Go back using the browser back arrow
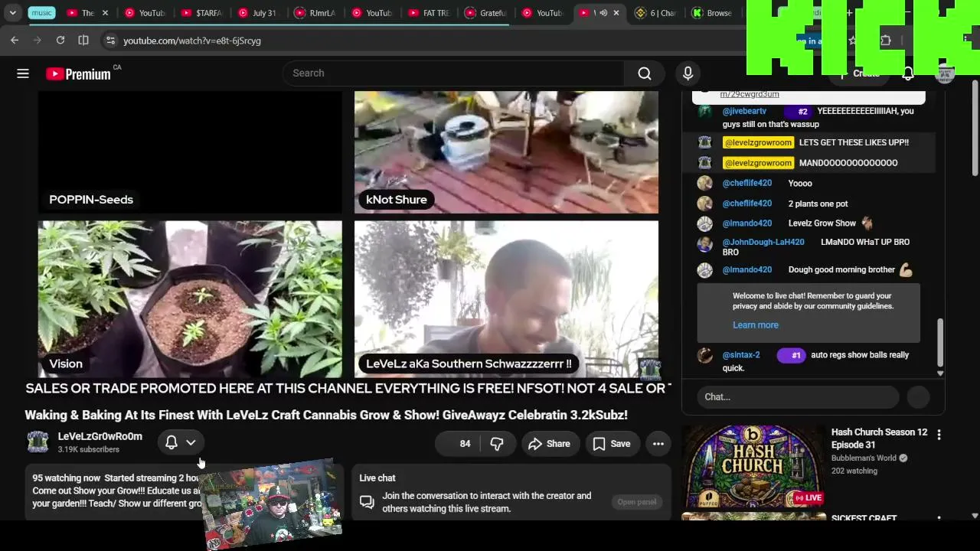 [x=15, y=41]
